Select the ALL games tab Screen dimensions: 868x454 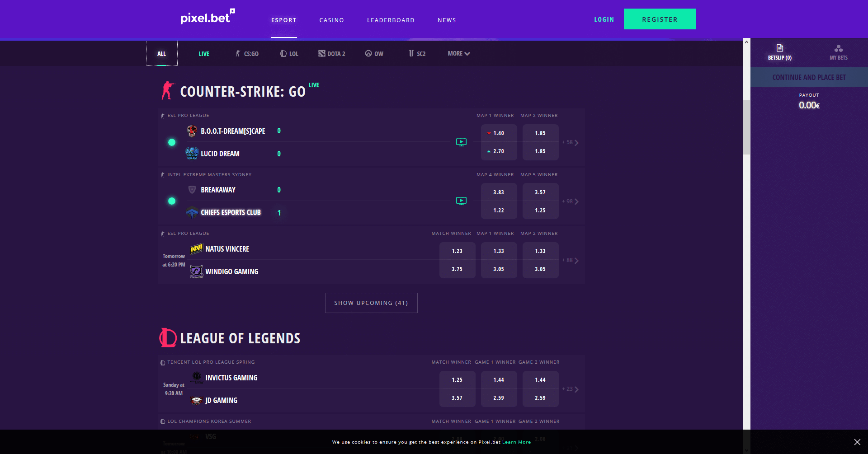[161, 54]
